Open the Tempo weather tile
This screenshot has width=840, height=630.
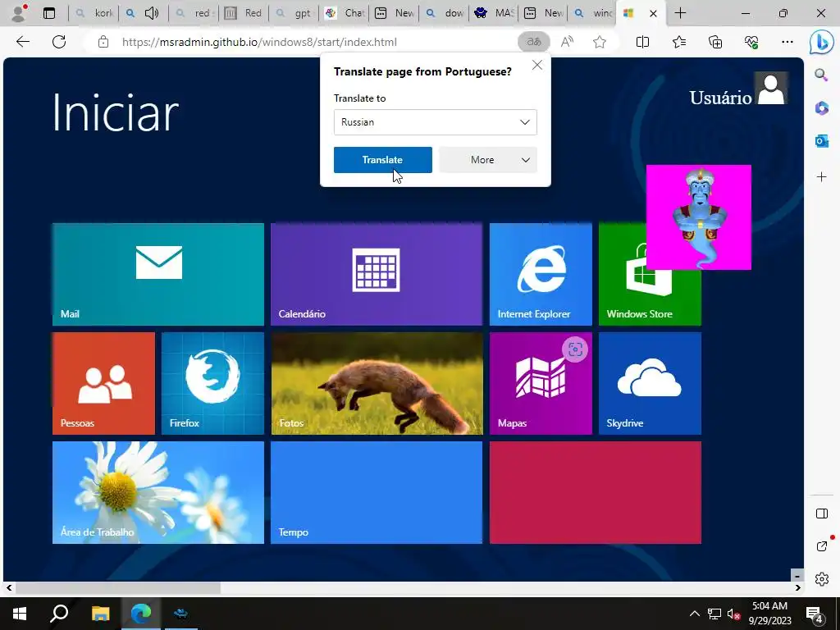pos(376,492)
